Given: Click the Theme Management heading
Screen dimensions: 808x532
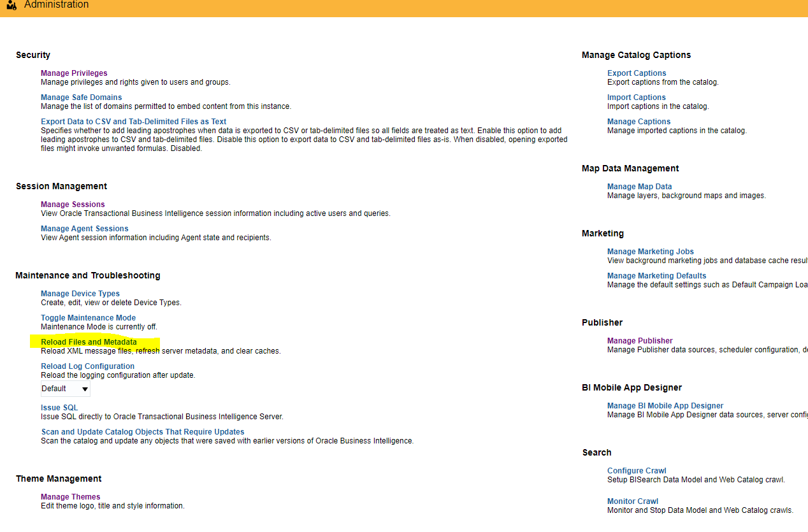Looking at the screenshot, I should click(59, 479).
